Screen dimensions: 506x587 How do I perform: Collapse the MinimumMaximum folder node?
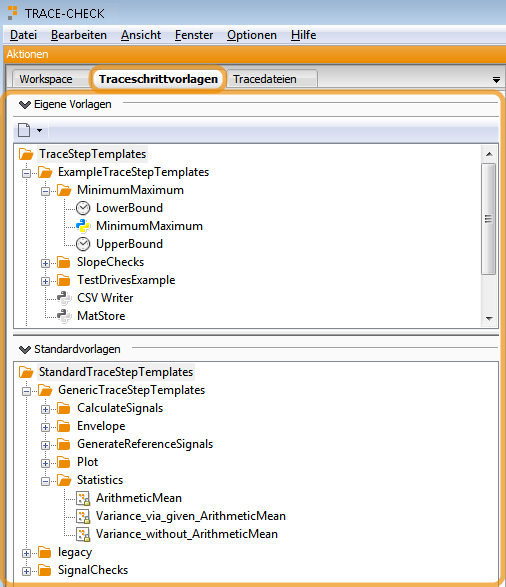point(45,191)
